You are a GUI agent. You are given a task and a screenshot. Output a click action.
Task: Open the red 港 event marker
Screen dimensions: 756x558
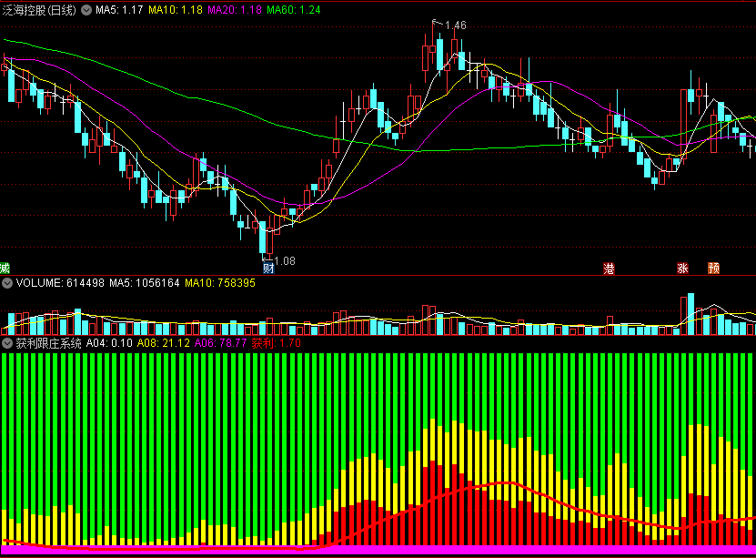pyautogui.click(x=609, y=269)
